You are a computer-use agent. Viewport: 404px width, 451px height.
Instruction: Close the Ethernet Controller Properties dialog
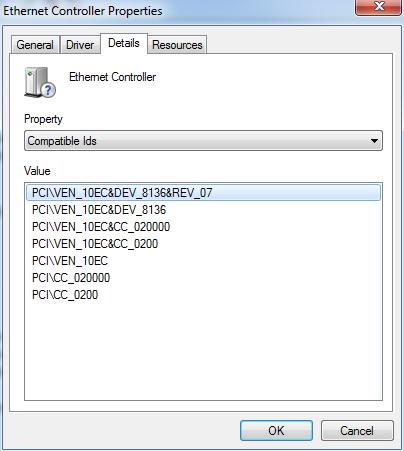click(378, 7)
